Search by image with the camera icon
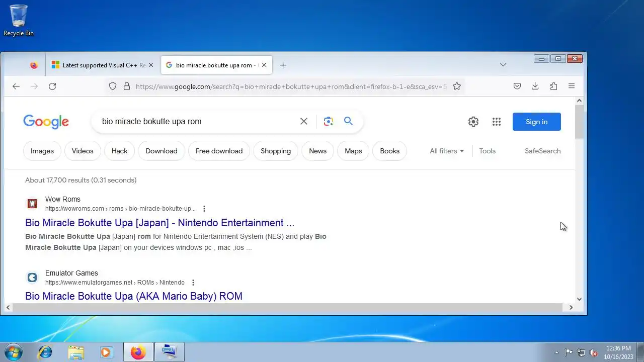Viewport: 644px width, 362px height. pos(329,121)
